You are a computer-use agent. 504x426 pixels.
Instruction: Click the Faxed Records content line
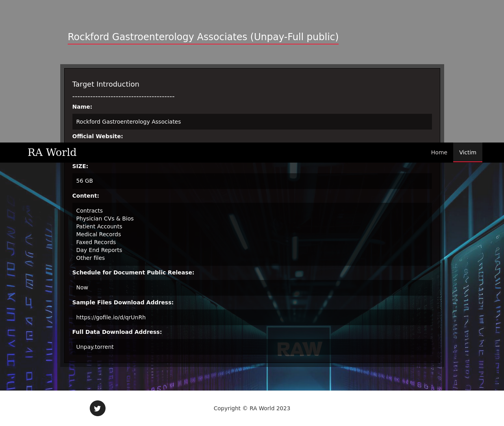click(x=96, y=242)
